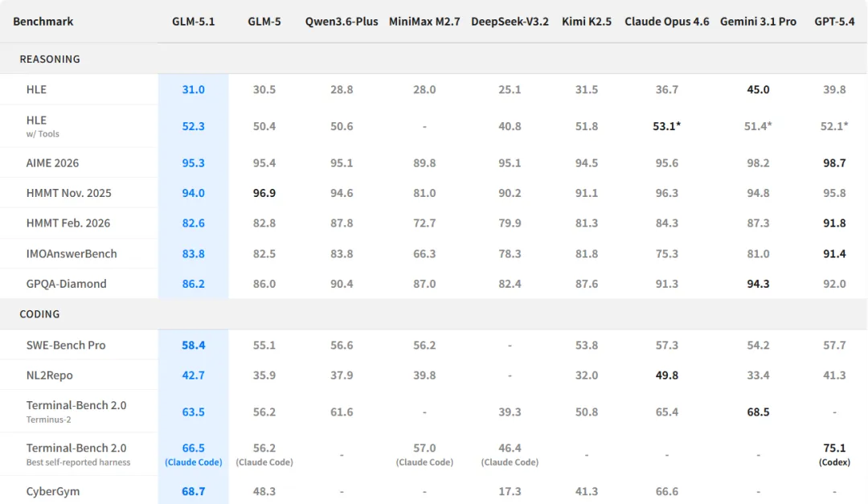
Task: Click DeepSeek-V3.2 score 46.4 (Claude Code)
Action: (x=510, y=454)
